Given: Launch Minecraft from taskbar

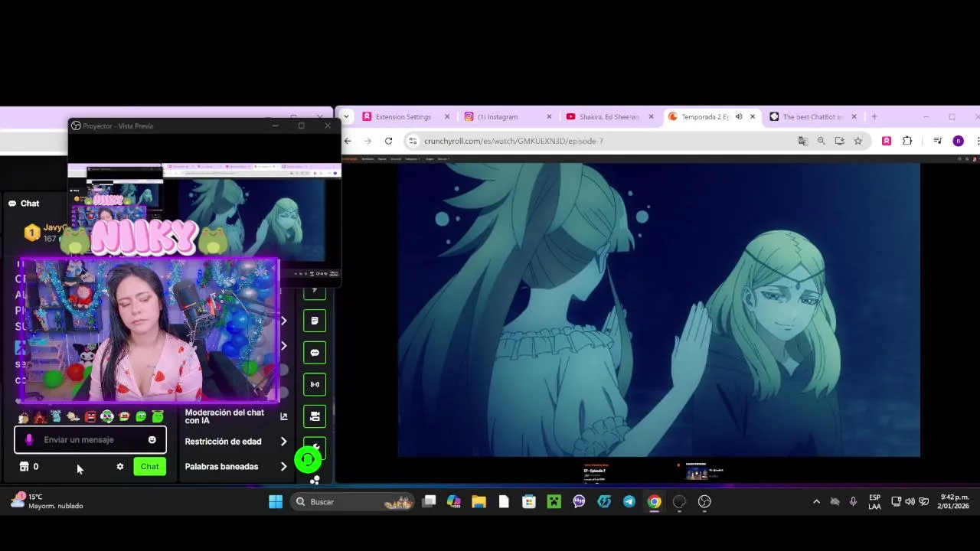Looking at the screenshot, I should (x=554, y=502).
